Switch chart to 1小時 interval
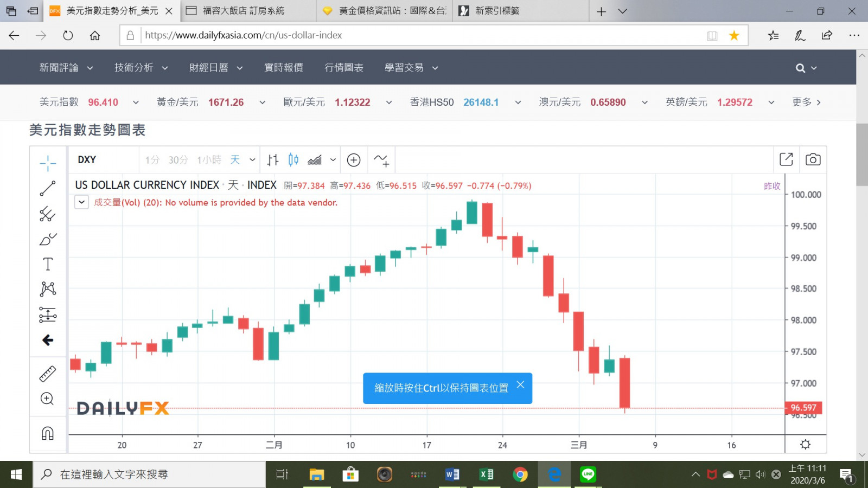This screenshot has height=488, width=868. 209,160
